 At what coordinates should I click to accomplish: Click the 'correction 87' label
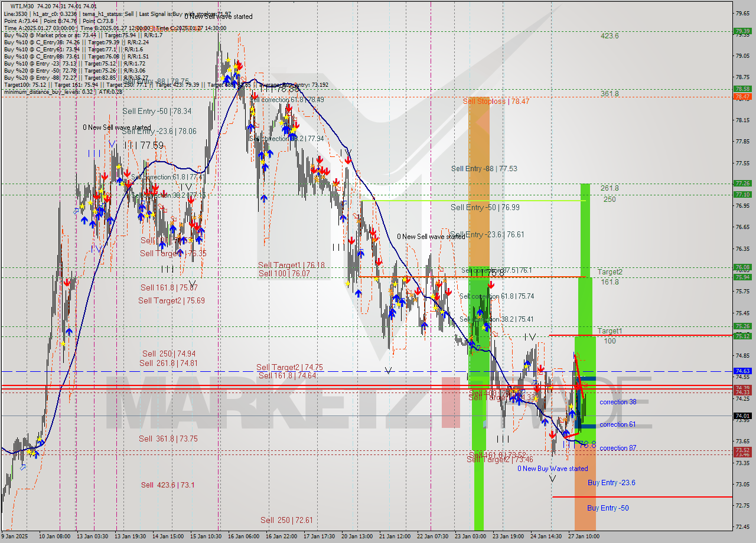[x=618, y=448]
